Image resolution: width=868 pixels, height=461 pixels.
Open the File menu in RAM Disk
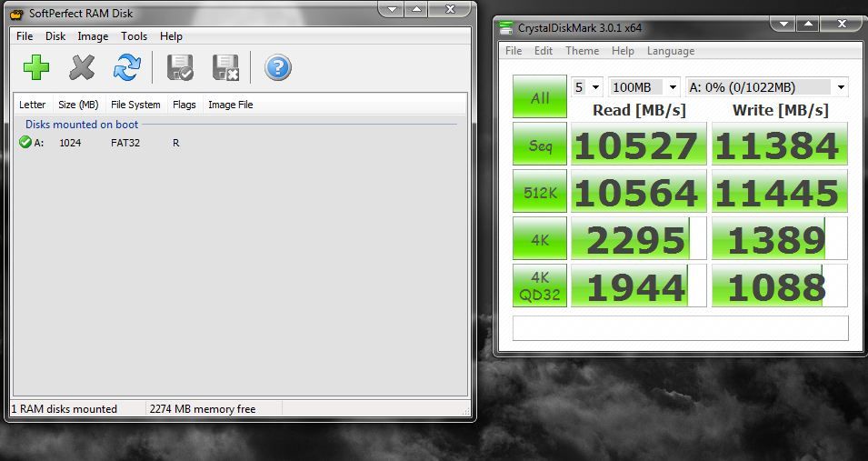pos(25,36)
